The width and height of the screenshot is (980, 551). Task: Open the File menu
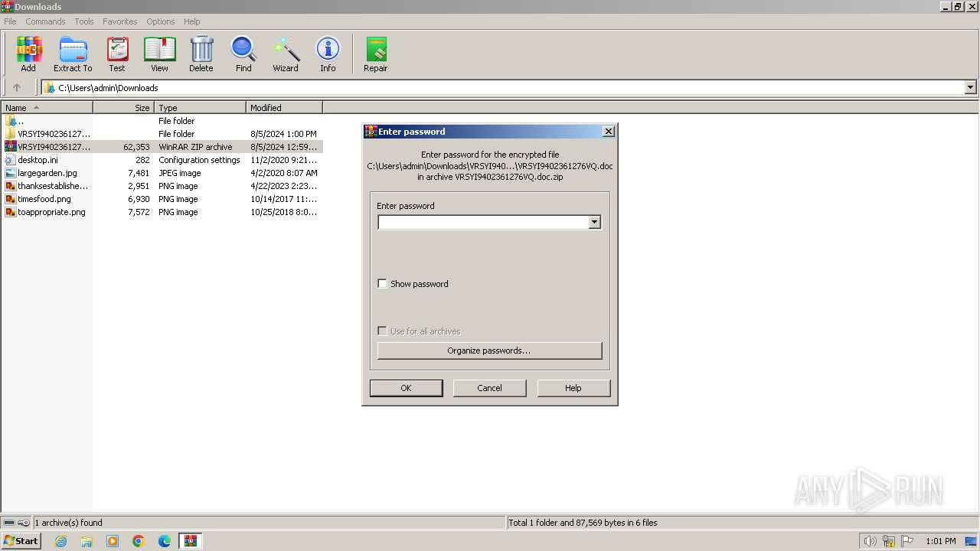click(10, 21)
